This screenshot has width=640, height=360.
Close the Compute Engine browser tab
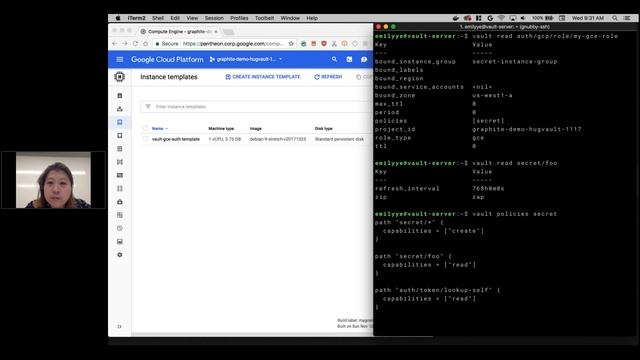216,31
